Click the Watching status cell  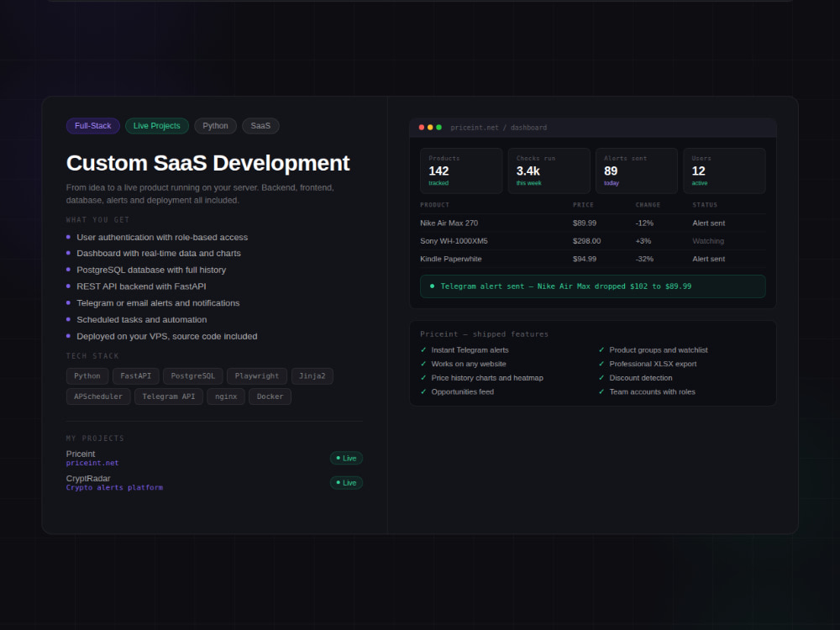coord(708,241)
